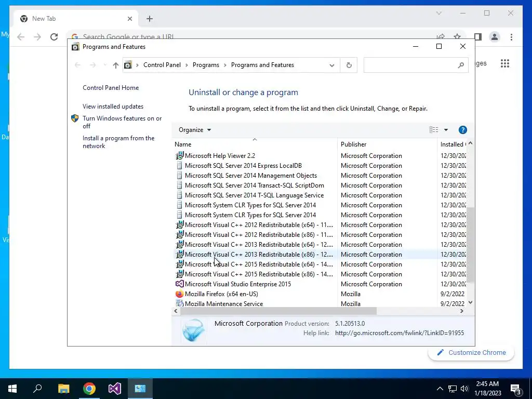This screenshot has height=399, width=532.
Task: Select Microsoft Visual Studio Enterprise 2015 icon
Action: (179, 284)
